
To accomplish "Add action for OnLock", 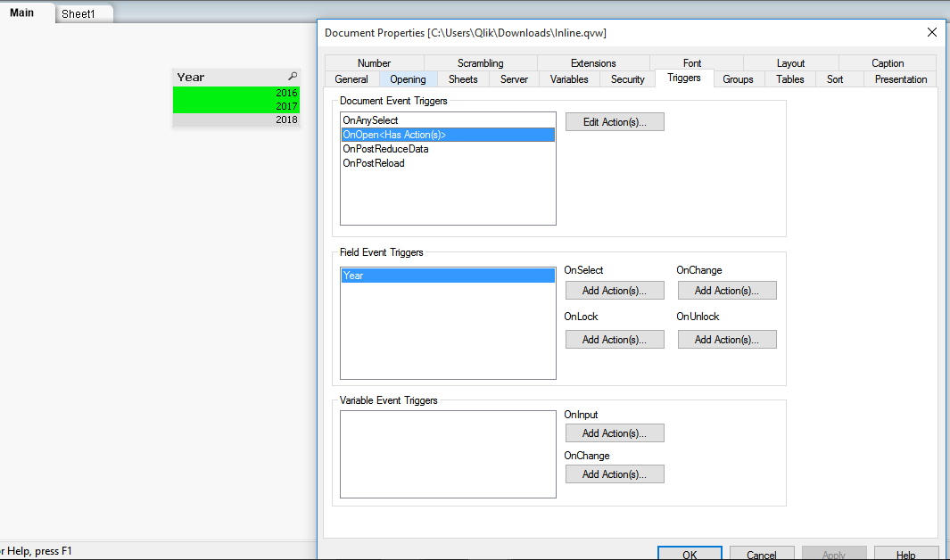I will point(615,340).
